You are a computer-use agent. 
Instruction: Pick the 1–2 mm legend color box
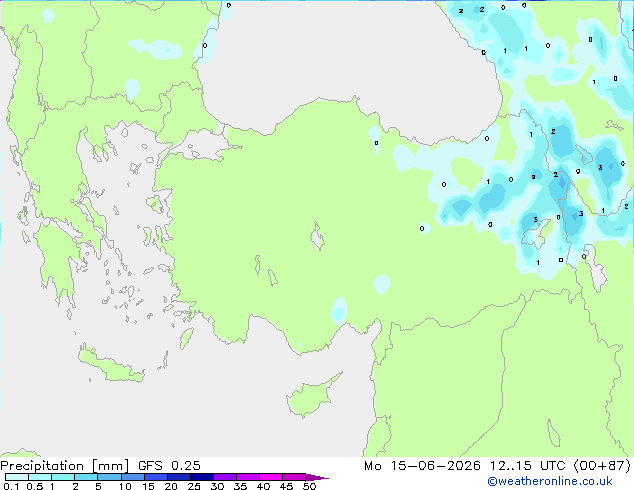[63, 477]
